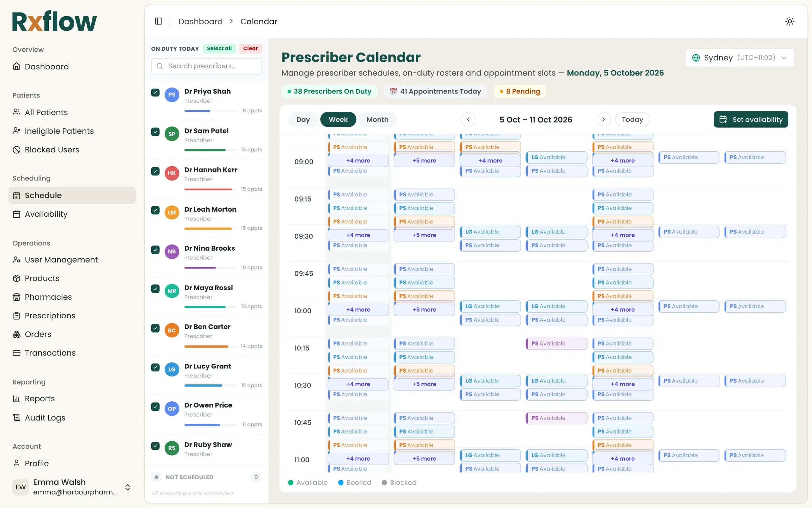Open Prescriptions page
Viewport: 812px width, 508px height.
click(x=72, y=316)
